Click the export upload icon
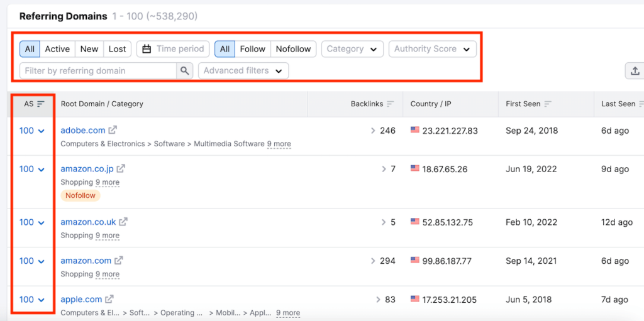 [635, 71]
